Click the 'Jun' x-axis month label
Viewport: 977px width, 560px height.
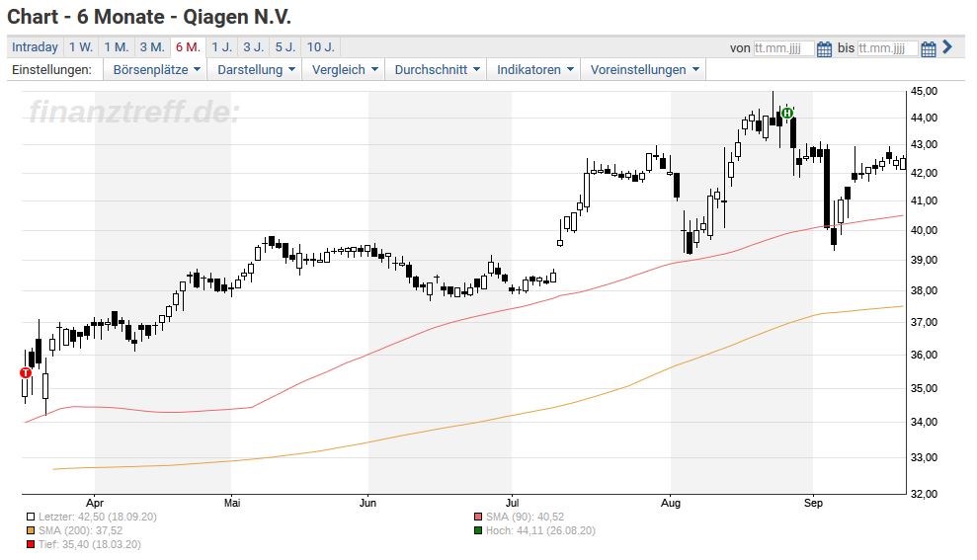click(368, 503)
